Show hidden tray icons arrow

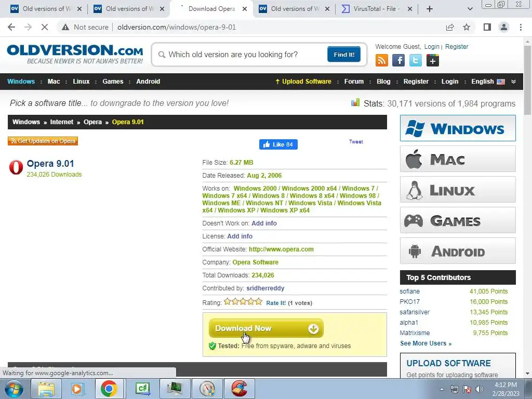coord(442,389)
